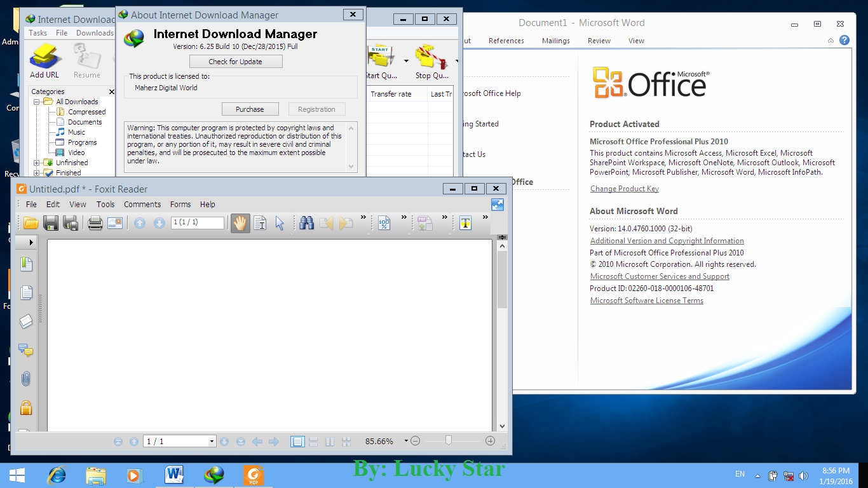Open the Tasks menu in IDM
This screenshot has width=868, height=488.
pyautogui.click(x=38, y=33)
